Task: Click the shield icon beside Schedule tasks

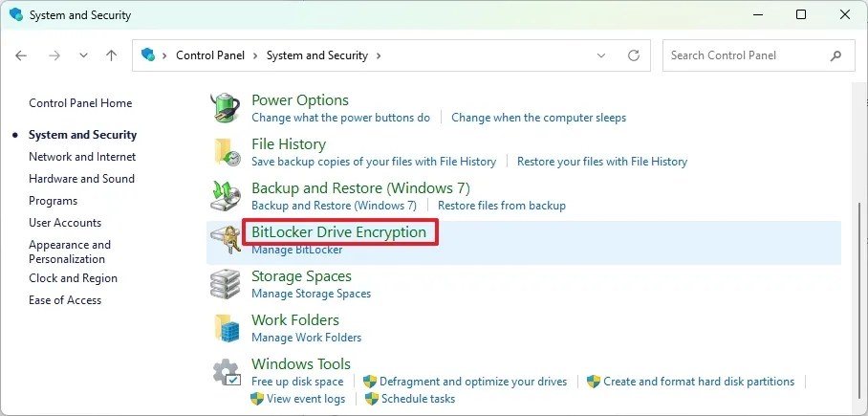Action: click(372, 399)
